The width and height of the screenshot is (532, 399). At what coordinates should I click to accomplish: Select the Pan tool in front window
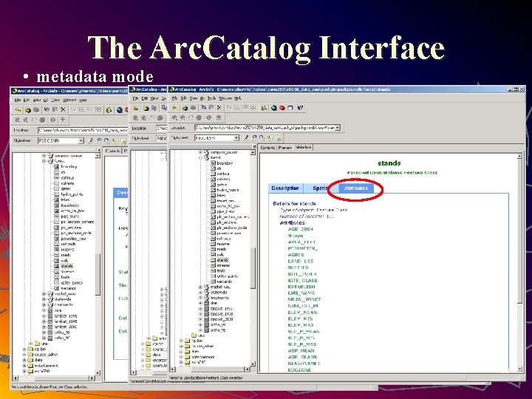pyautogui.click(x=191, y=117)
